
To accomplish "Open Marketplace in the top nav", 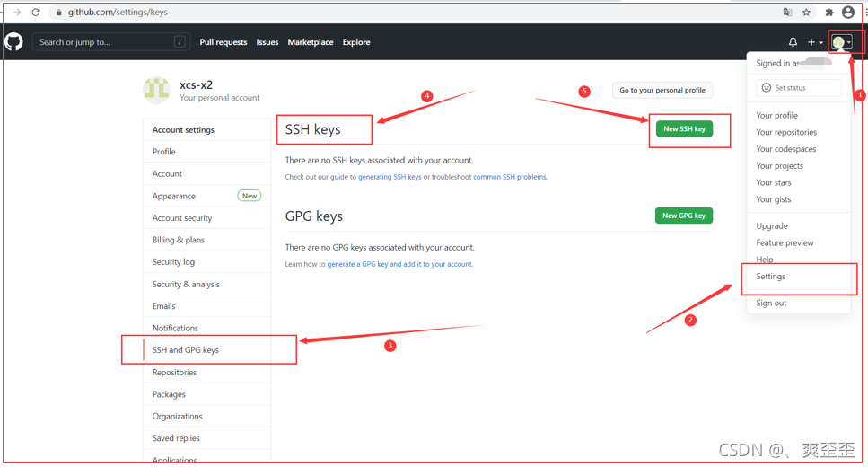I will pyautogui.click(x=311, y=42).
